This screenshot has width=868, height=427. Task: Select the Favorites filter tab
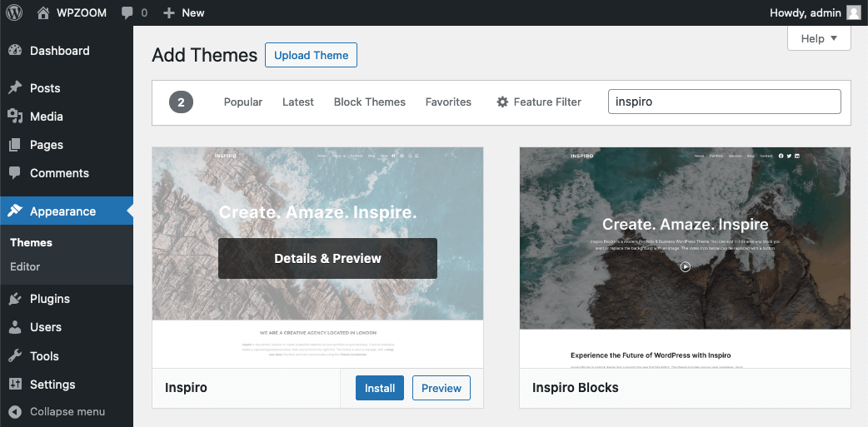pyautogui.click(x=448, y=102)
